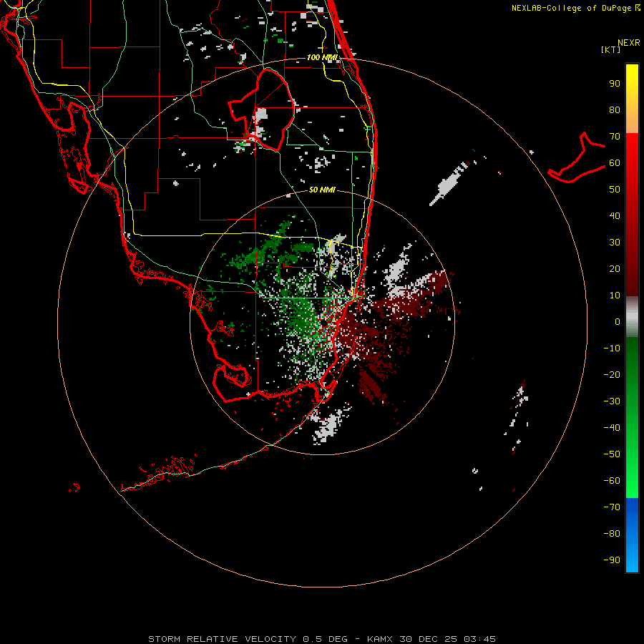Click the positive 90 scale value
Image resolution: width=644 pixels, height=644 pixels.
(x=615, y=84)
